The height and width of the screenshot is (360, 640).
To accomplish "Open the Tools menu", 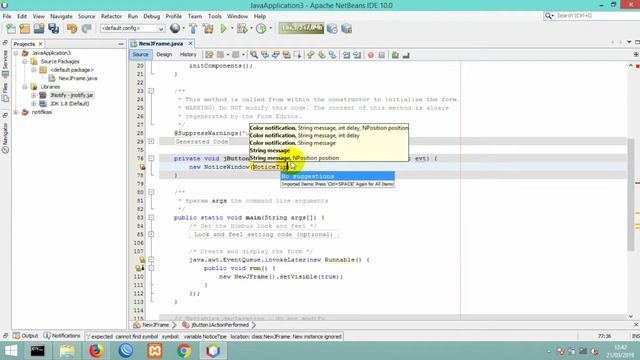I will pos(215,16).
